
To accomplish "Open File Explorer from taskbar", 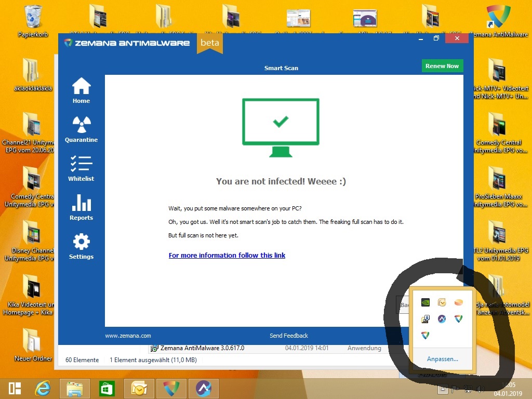I will click(75, 389).
